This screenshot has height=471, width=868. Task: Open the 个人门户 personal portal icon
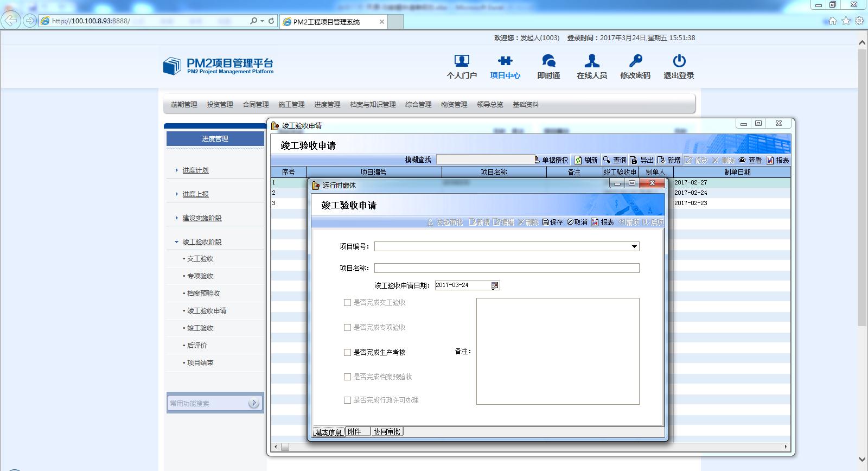pyautogui.click(x=462, y=61)
